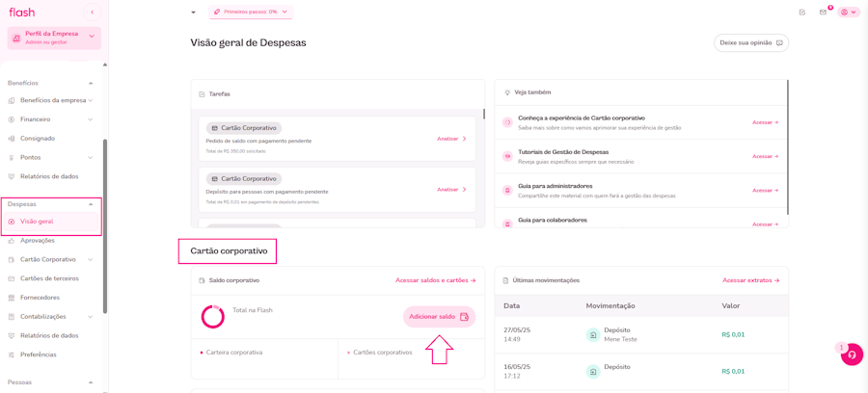Click the Benefícios da empresa sidebar icon
This screenshot has width=868, height=393.
[12, 100]
